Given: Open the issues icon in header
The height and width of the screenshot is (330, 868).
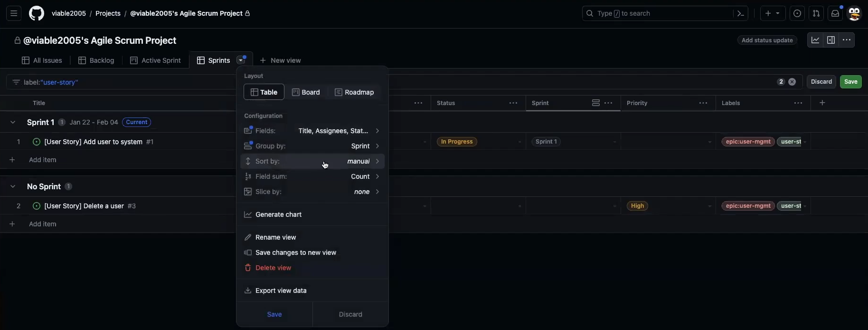Looking at the screenshot, I should coord(797,13).
